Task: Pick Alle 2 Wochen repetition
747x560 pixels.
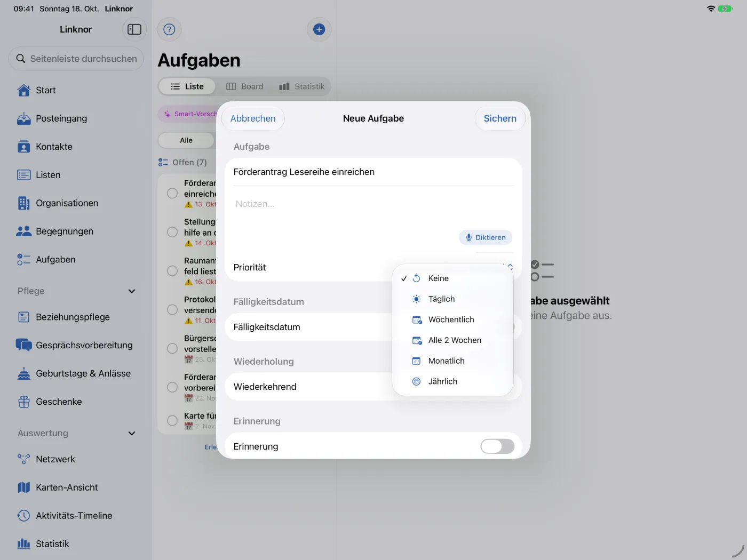Action: 452,340
